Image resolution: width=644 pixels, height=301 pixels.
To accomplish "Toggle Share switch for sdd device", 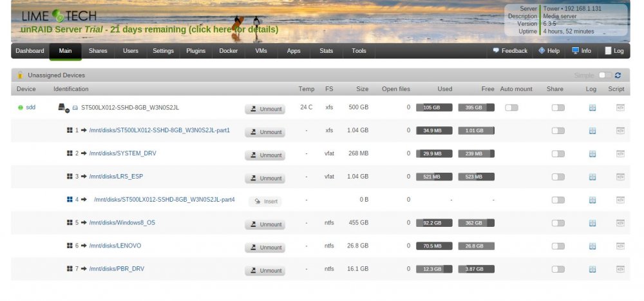I will click(558, 108).
